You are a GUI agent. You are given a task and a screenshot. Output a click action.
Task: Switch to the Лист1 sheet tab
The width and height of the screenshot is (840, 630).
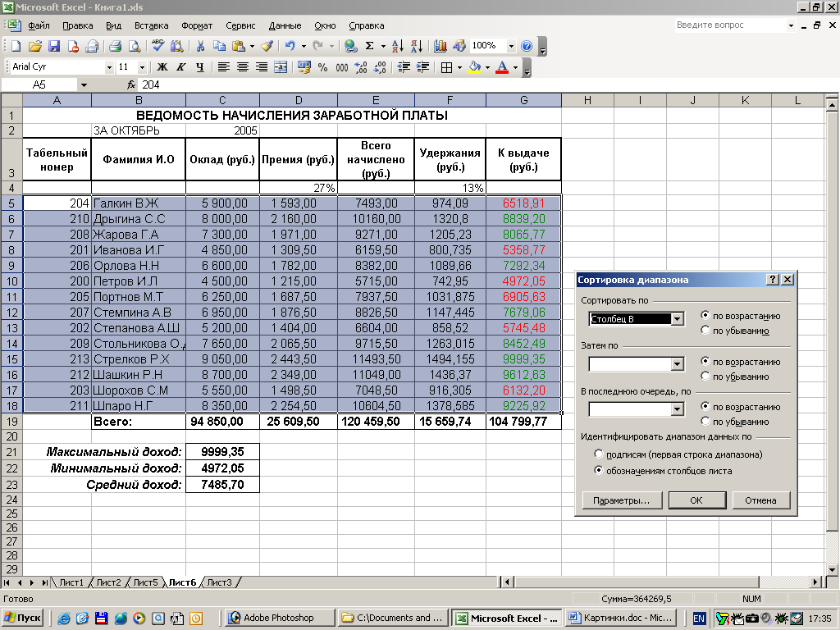pyautogui.click(x=71, y=582)
